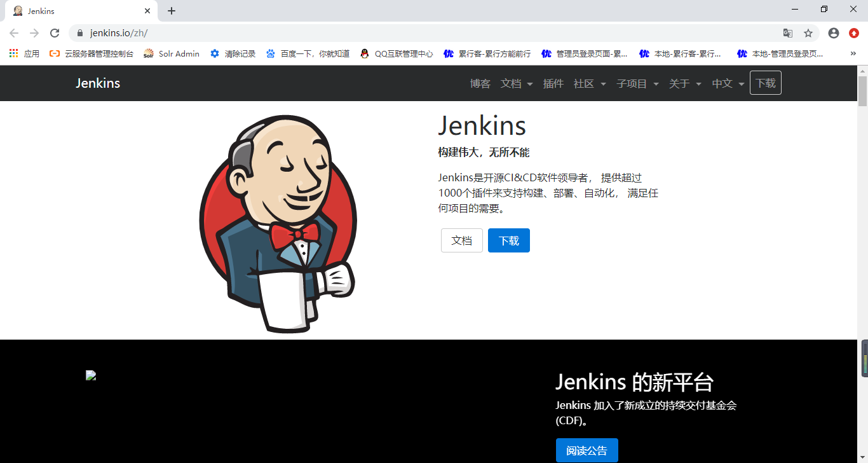Open the 云服务器管理控制台 bookmark
This screenshot has height=463, width=868.
[92, 54]
